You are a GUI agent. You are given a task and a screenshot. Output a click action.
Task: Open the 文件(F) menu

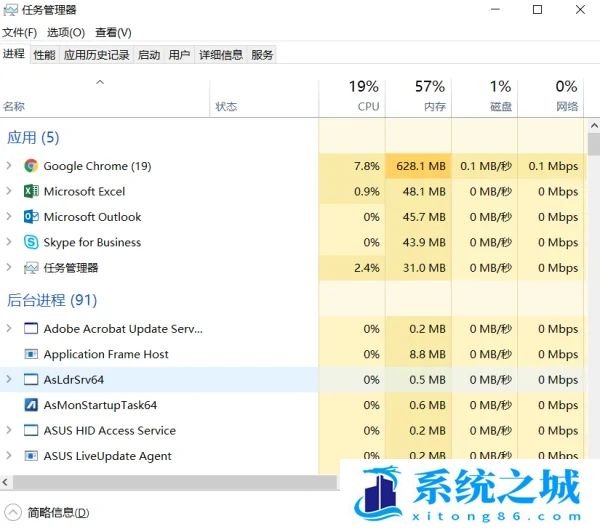click(x=20, y=33)
